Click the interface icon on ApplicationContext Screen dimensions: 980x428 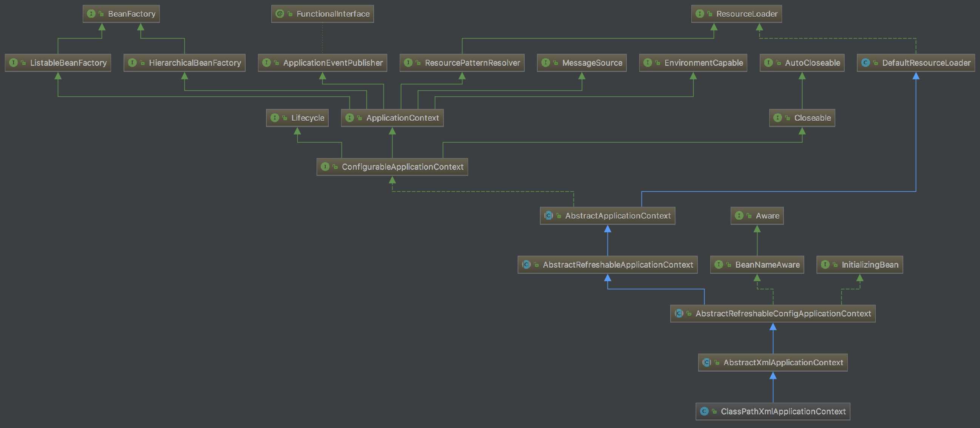[349, 118]
